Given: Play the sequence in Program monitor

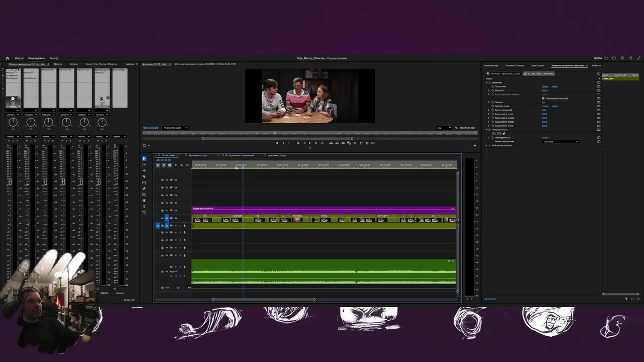Looking at the screenshot, I should 310,143.
